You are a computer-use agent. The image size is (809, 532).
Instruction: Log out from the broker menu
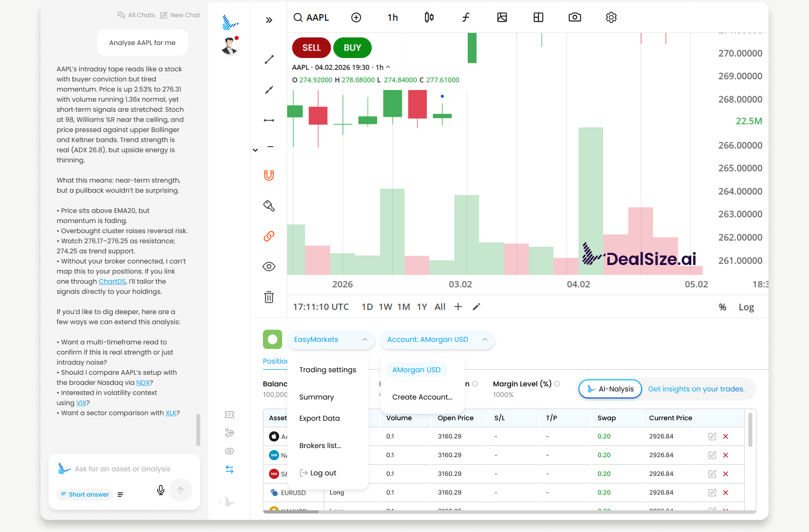(319, 473)
